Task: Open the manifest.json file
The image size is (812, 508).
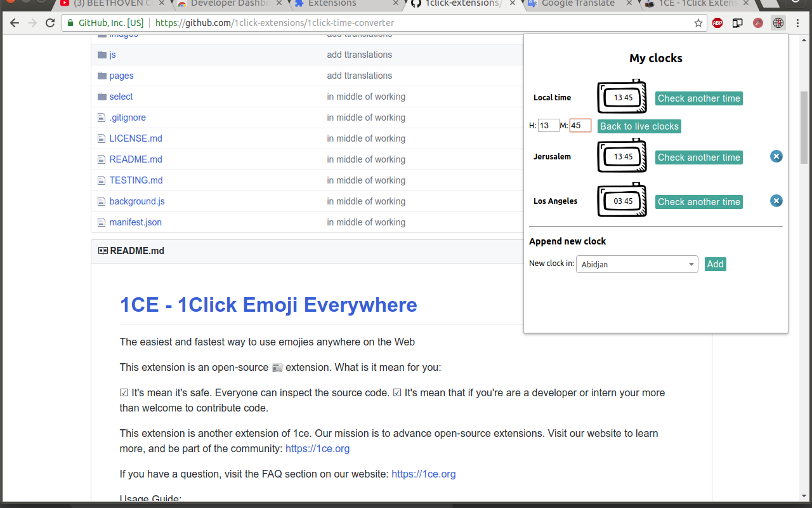Action: 135,222
